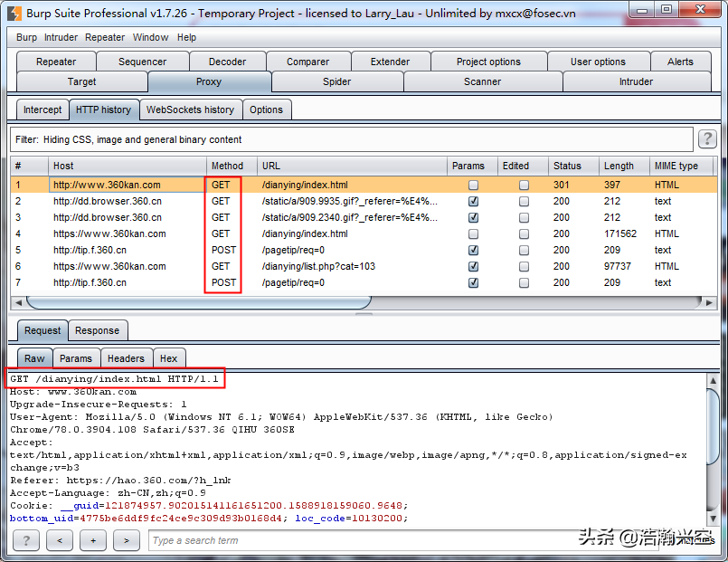Click the filter bar to edit filters

coord(352,139)
